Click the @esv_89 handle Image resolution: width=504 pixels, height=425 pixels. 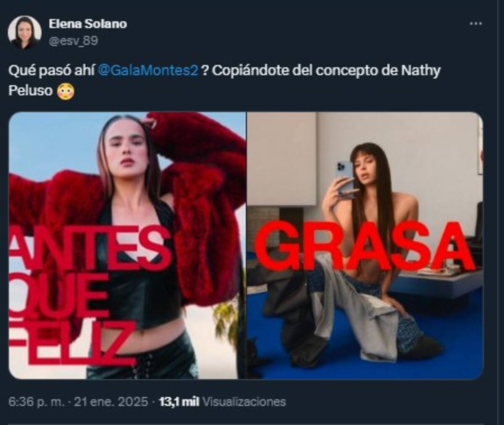tap(73, 41)
